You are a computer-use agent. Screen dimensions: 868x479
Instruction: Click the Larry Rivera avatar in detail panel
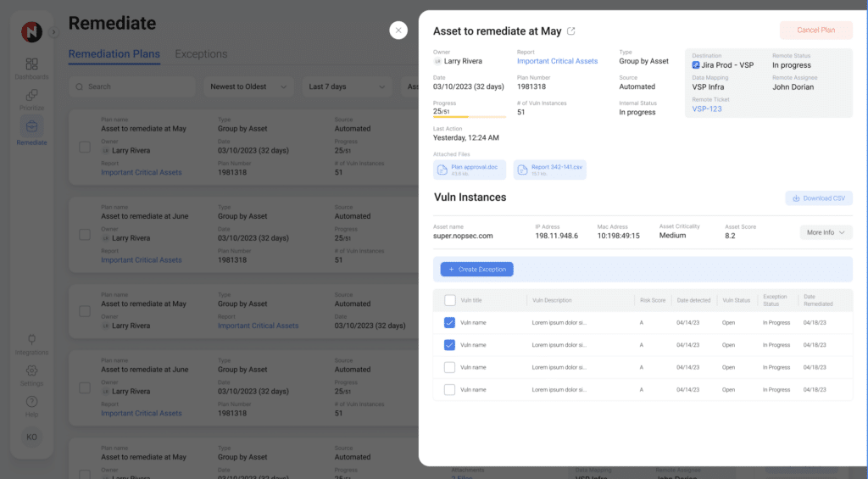pyautogui.click(x=438, y=62)
